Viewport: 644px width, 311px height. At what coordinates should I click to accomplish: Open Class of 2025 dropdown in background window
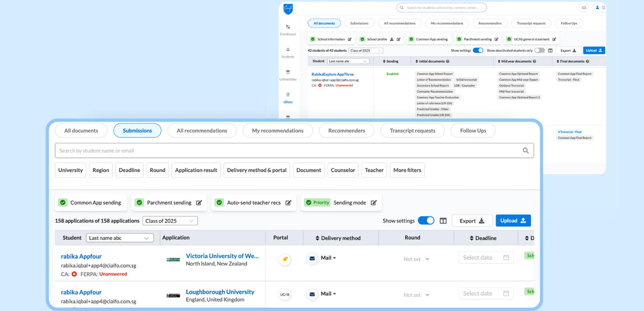pyautogui.click(x=366, y=51)
